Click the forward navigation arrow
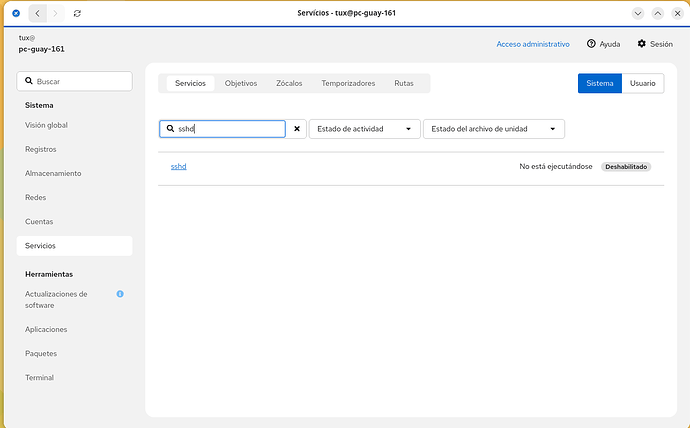 tap(55, 13)
